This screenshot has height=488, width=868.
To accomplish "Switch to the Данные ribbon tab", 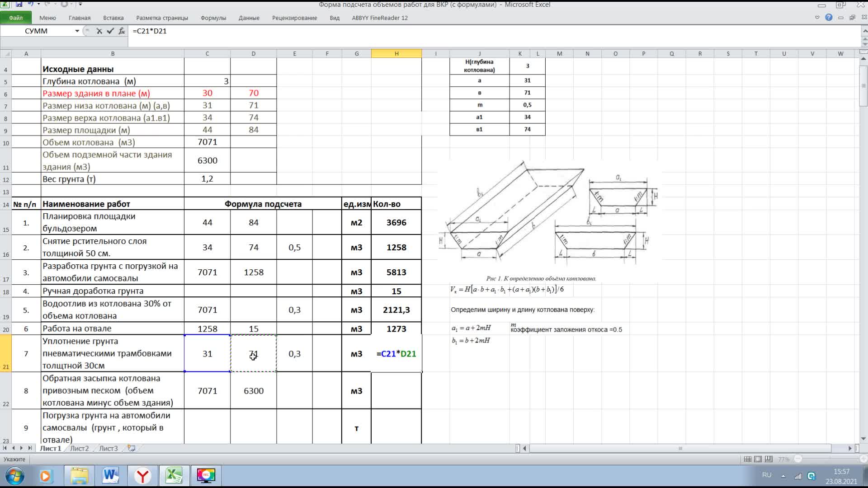I will coord(249,18).
